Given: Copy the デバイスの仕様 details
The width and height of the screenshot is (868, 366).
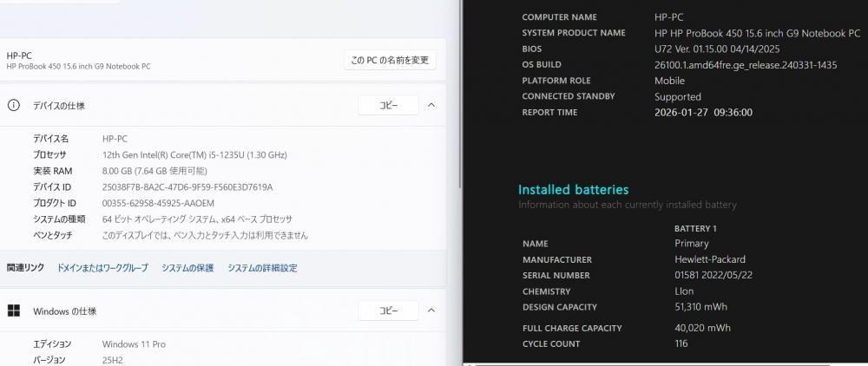Looking at the screenshot, I should point(388,105).
